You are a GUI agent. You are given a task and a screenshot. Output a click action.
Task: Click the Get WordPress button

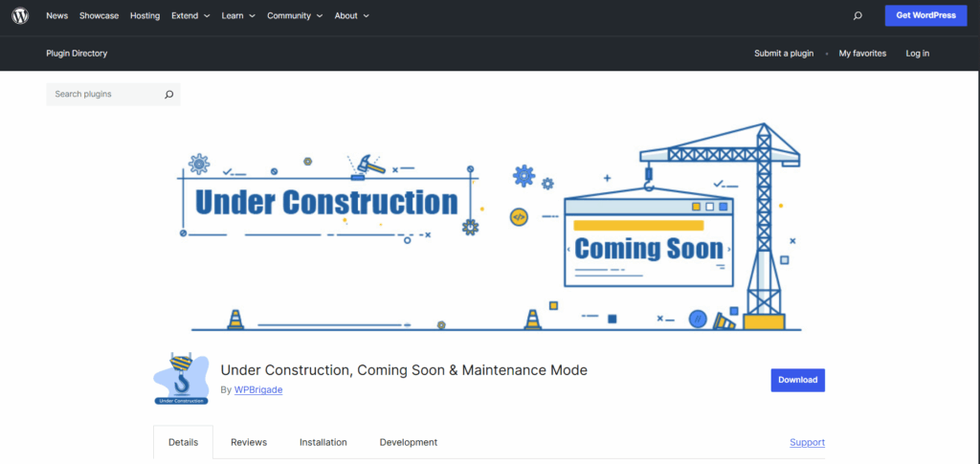tap(925, 15)
